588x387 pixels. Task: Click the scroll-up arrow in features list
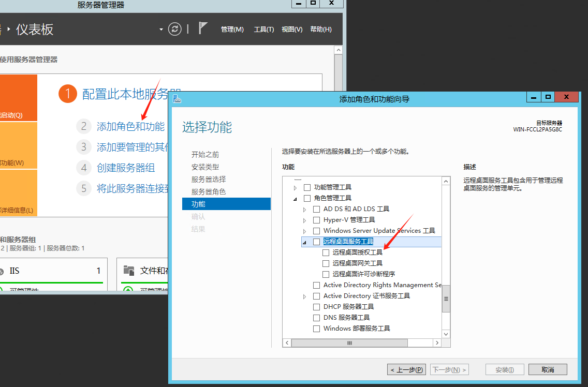[446, 181]
